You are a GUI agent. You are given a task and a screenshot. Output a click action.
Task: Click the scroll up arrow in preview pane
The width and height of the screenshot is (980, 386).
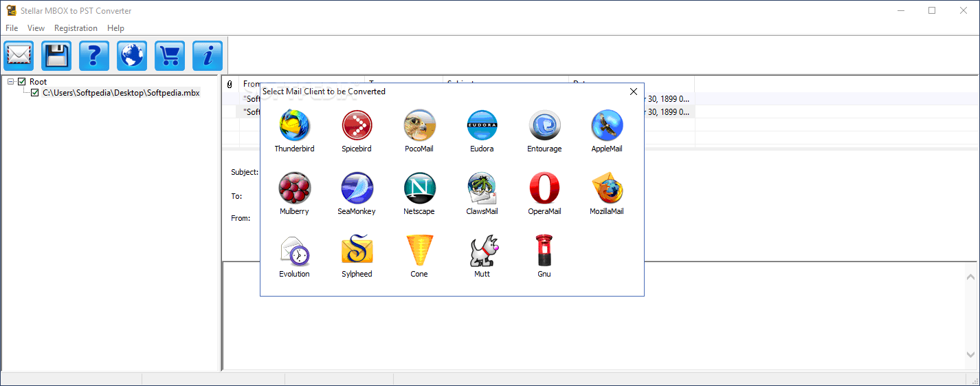pos(971,277)
